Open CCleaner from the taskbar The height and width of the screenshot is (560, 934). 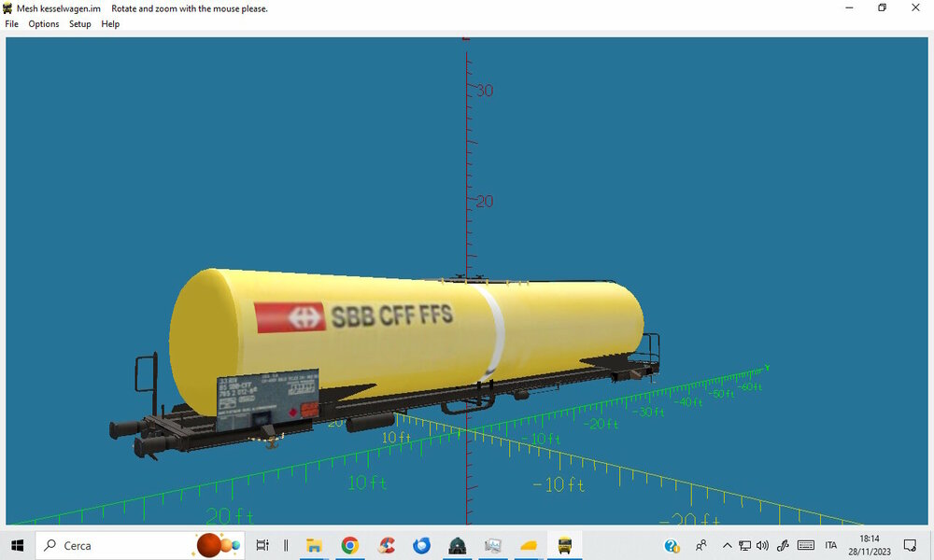[x=386, y=545]
